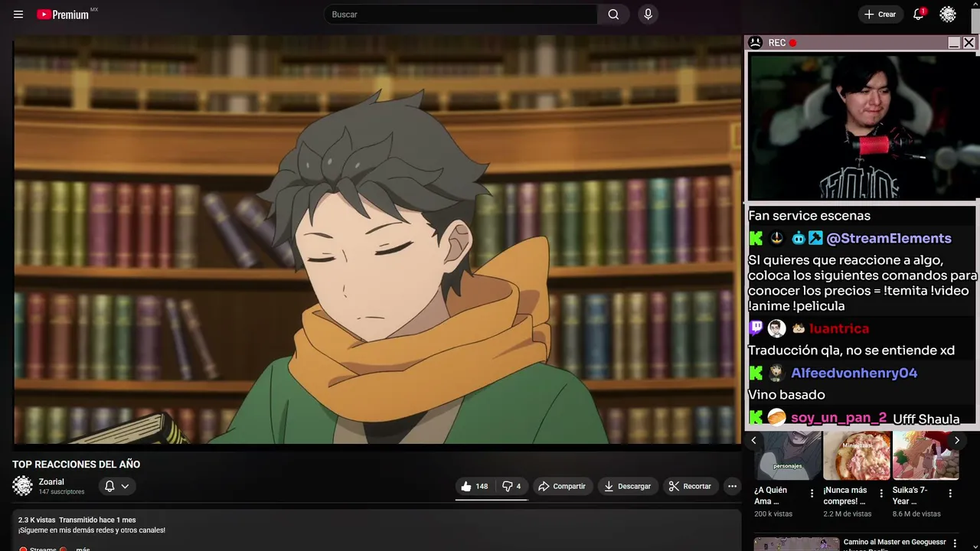Click the Twitch badge beside luantrica

click(x=756, y=328)
